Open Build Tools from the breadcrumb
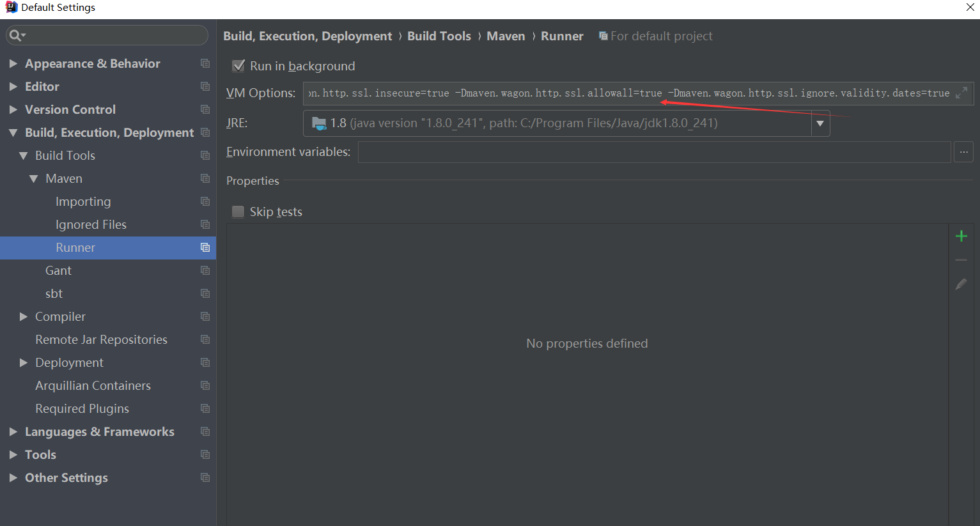This screenshot has width=980, height=526. pyautogui.click(x=439, y=36)
